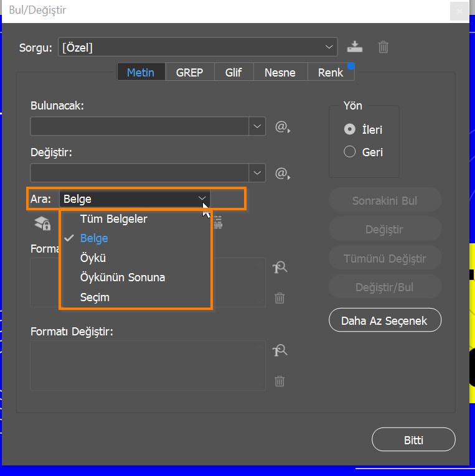Specify find format attributes icon
475x476 pixels.
pyautogui.click(x=280, y=268)
